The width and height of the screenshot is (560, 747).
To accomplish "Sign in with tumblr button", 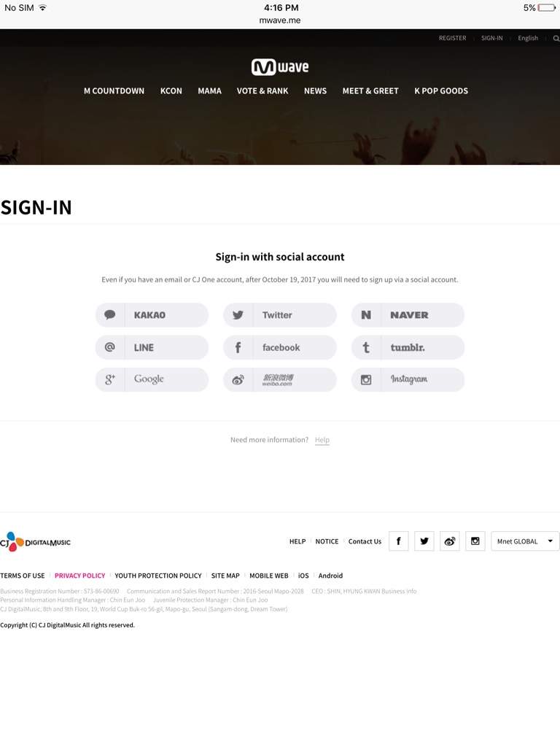I will tap(408, 347).
